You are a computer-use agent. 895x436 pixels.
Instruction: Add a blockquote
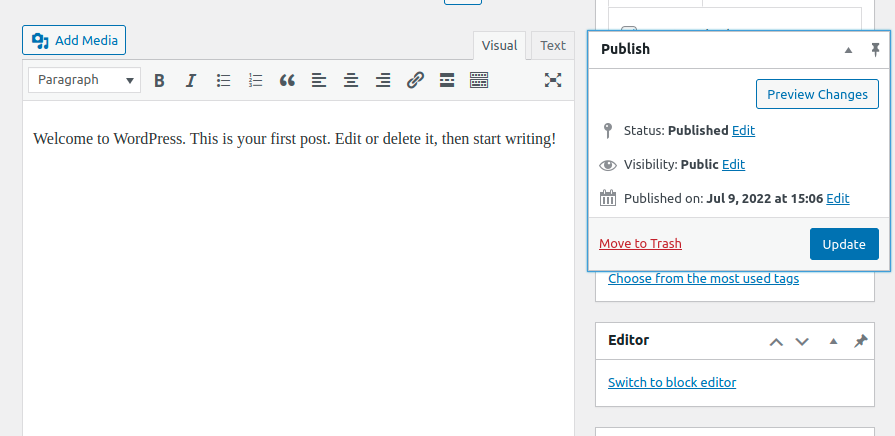(287, 80)
